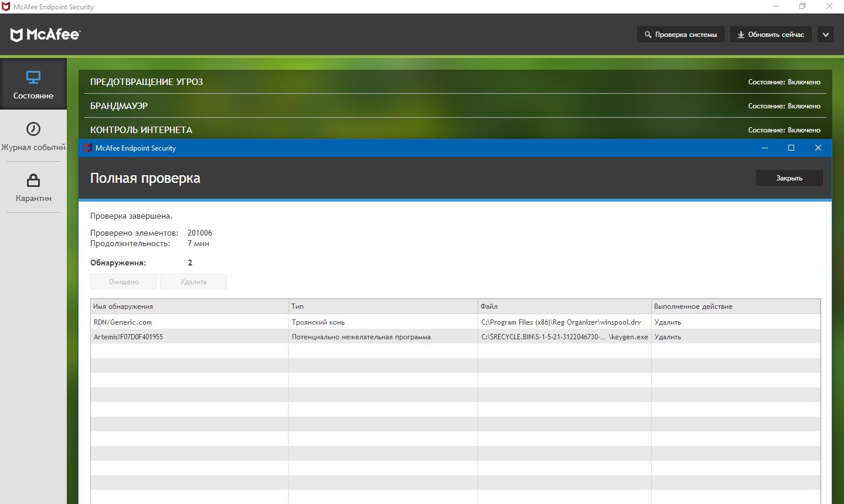This screenshot has width=844, height=504.
Task: Expand the header dropdown arrow menu
Action: point(825,35)
